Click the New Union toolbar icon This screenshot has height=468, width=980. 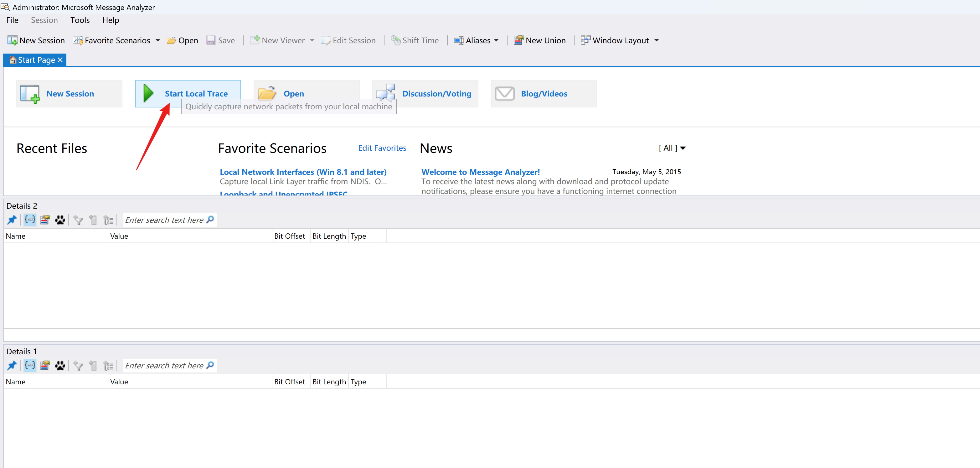pyautogui.click(x=518, y=40)
